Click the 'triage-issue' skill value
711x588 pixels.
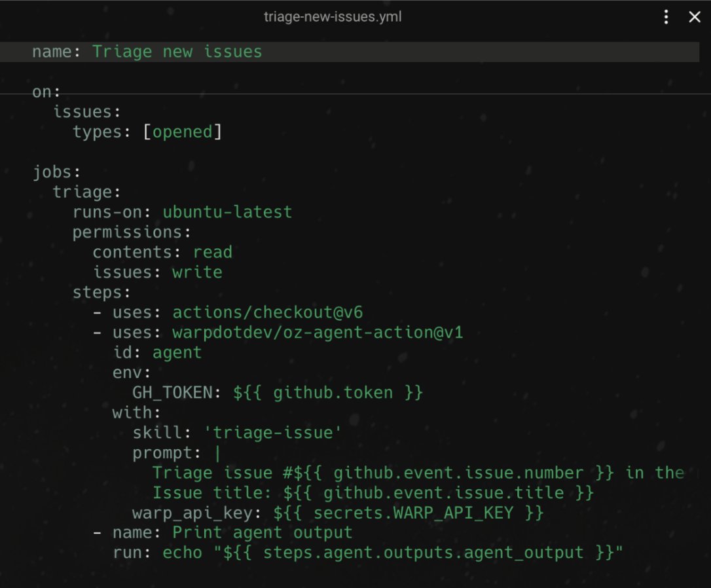point(272,433)
